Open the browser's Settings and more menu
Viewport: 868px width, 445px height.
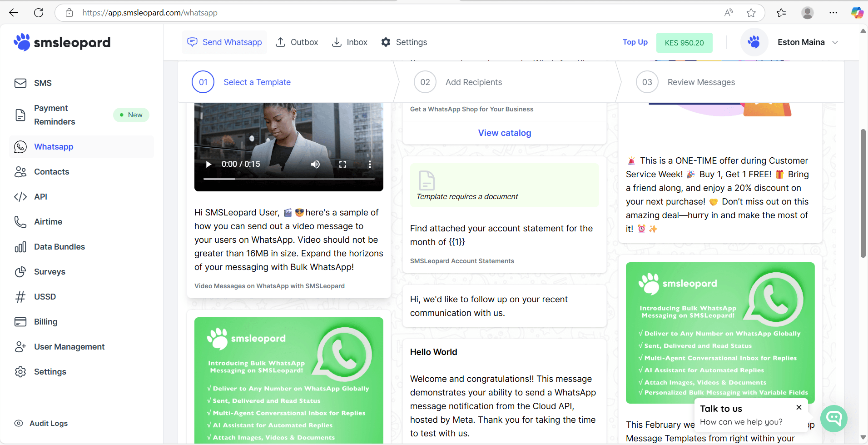coord(833,12)
